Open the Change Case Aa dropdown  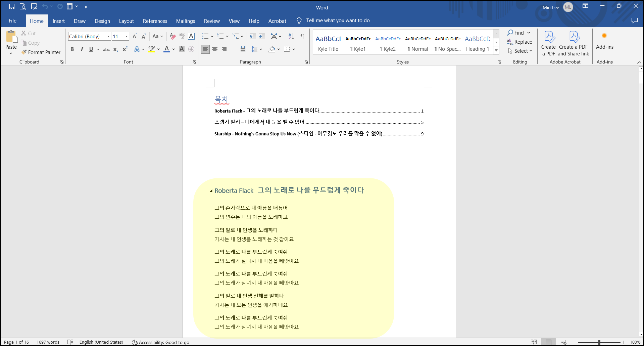tap(157, 36)
